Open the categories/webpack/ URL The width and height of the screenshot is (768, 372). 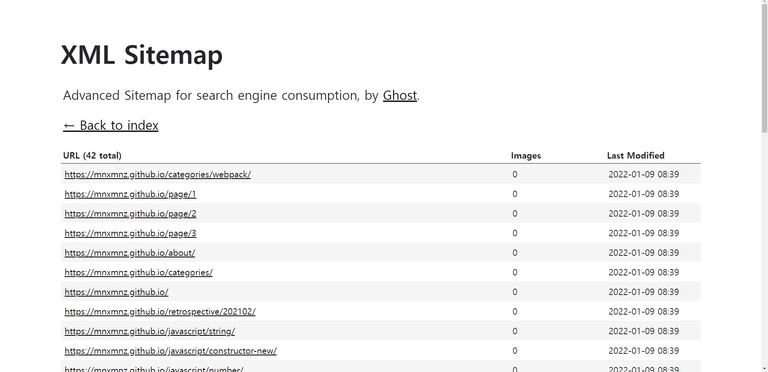point(158,174)
